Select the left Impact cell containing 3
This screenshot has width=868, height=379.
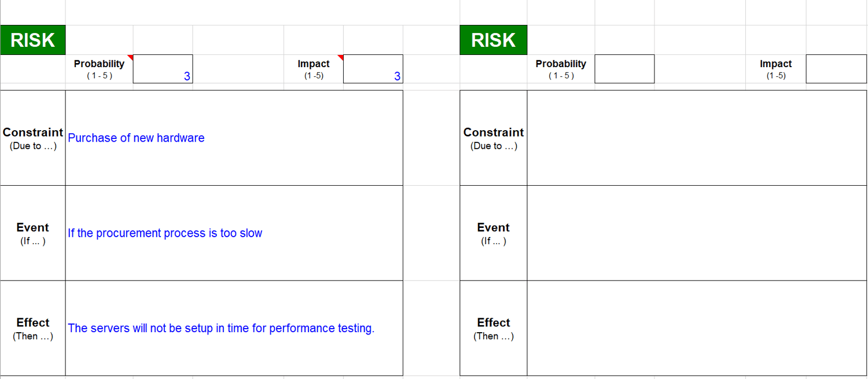tap(373, 69)
